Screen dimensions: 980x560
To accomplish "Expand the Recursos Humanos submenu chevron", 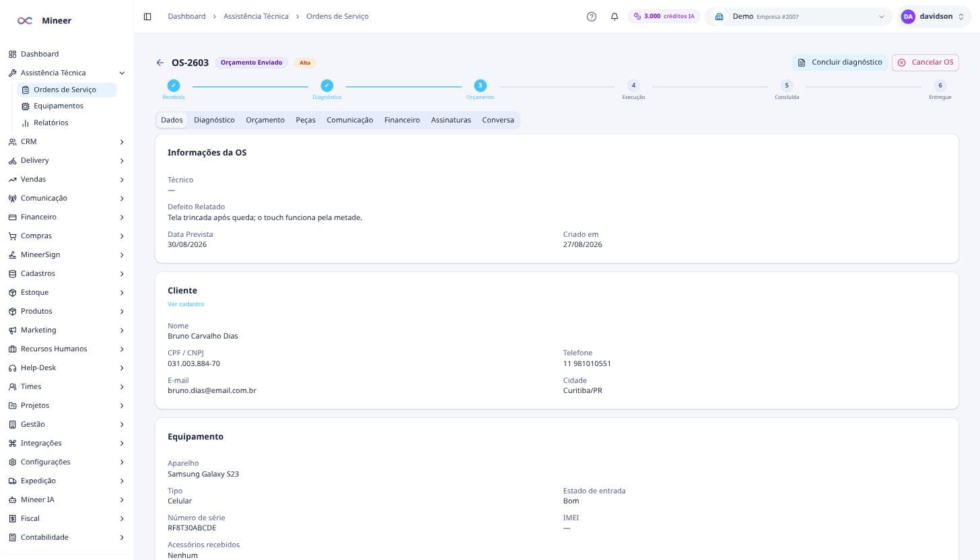I will click(x=122, y=349).
